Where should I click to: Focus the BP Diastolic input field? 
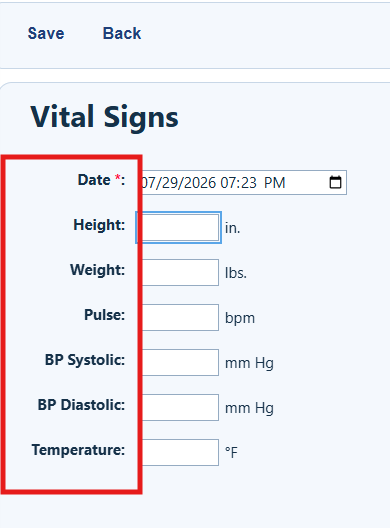click(x=178, y=407)
